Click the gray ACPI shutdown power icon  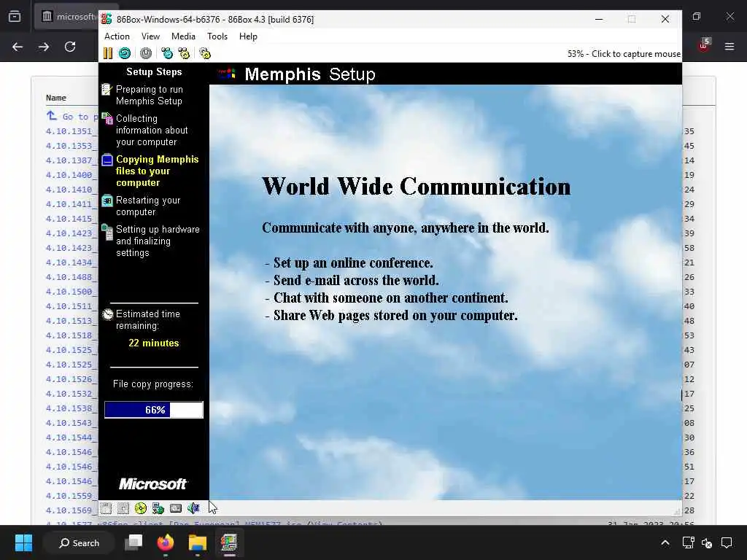[146, 53]
